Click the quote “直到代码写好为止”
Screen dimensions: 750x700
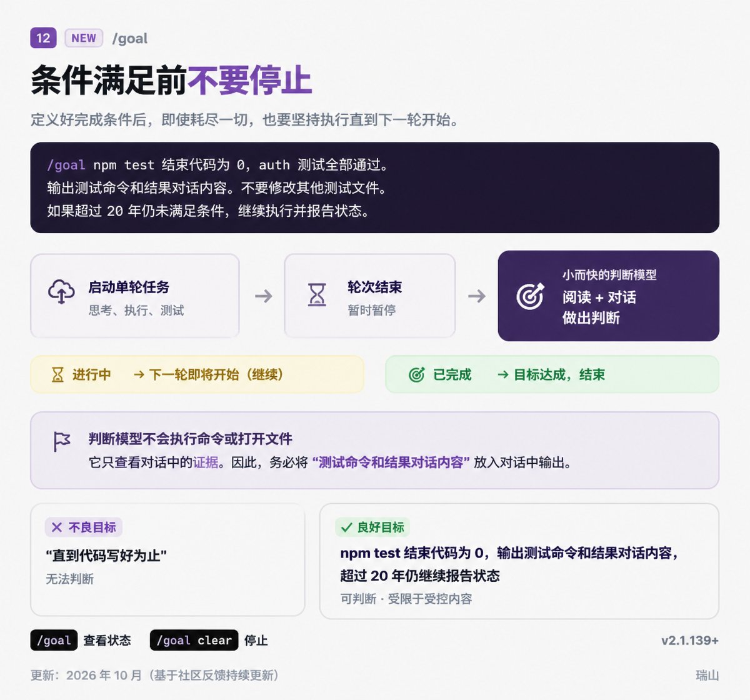pos(106,555)
